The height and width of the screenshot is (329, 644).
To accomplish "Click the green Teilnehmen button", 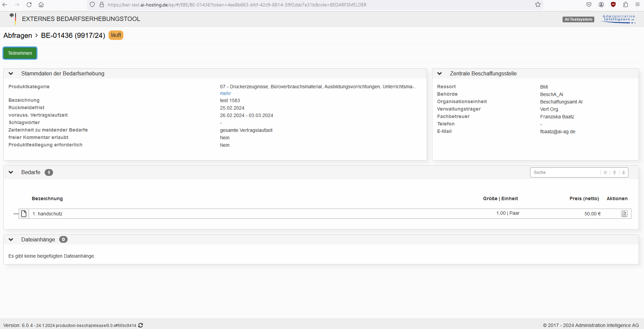I will (20, 53).
